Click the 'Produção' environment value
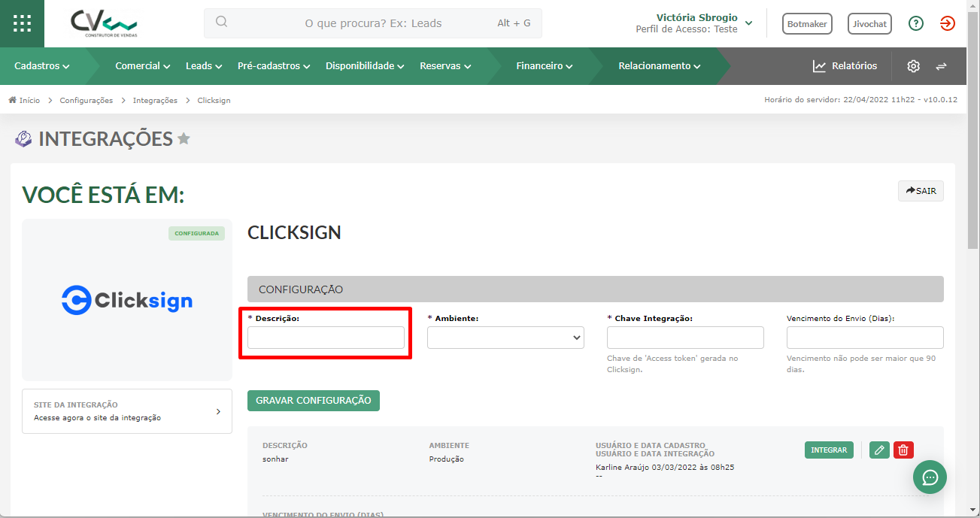The height and width of the screenshot is (518, 980). (447, 459)
